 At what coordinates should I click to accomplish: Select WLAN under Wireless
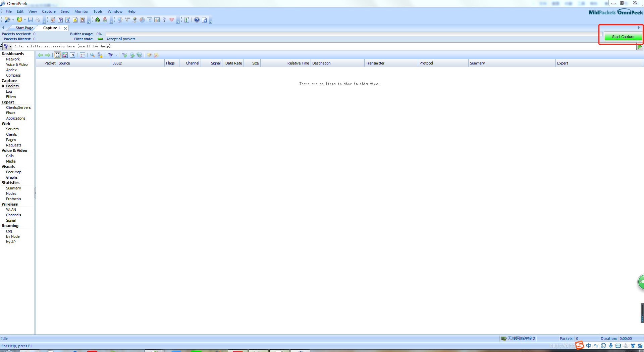11,210
